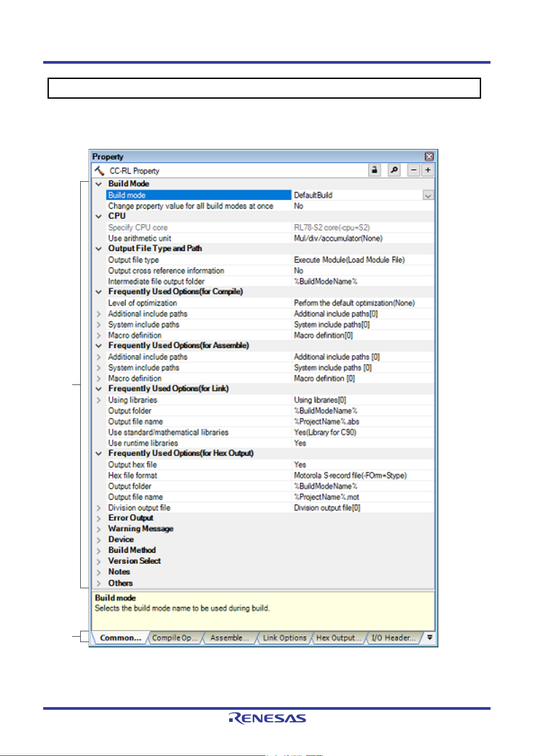Collapse all categories with the minus button
The image size is (534, 756).
point(414,170)
